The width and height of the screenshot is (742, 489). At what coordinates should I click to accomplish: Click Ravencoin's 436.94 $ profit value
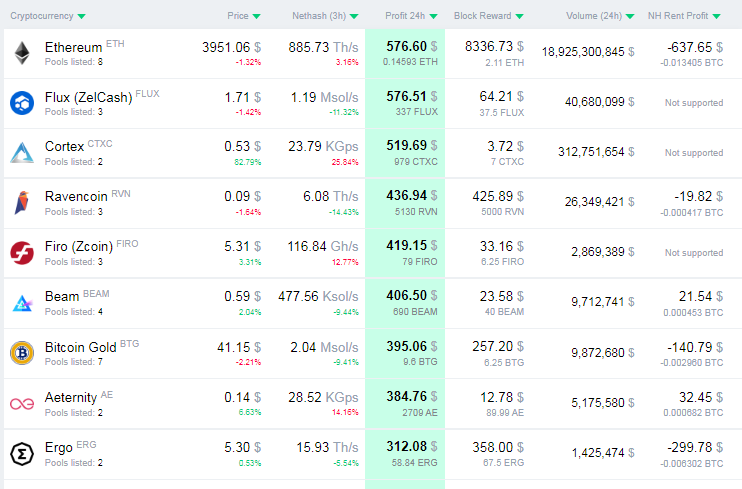coord(412,196)
